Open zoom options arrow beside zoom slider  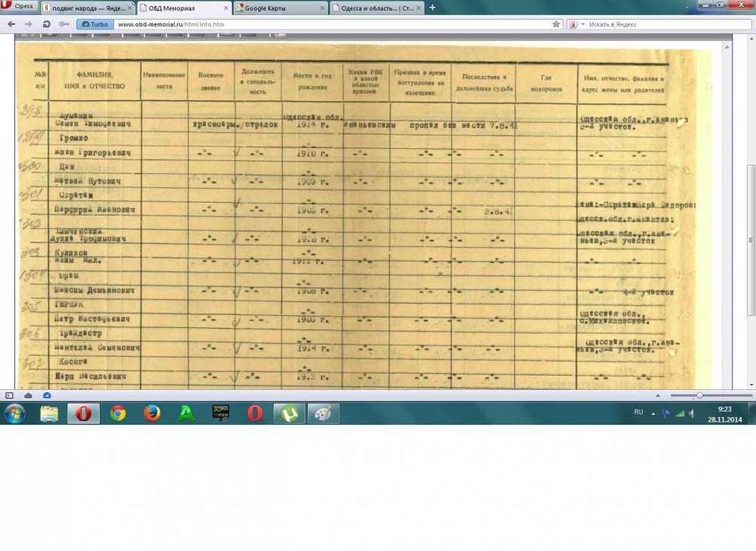[x=658, y=395]
